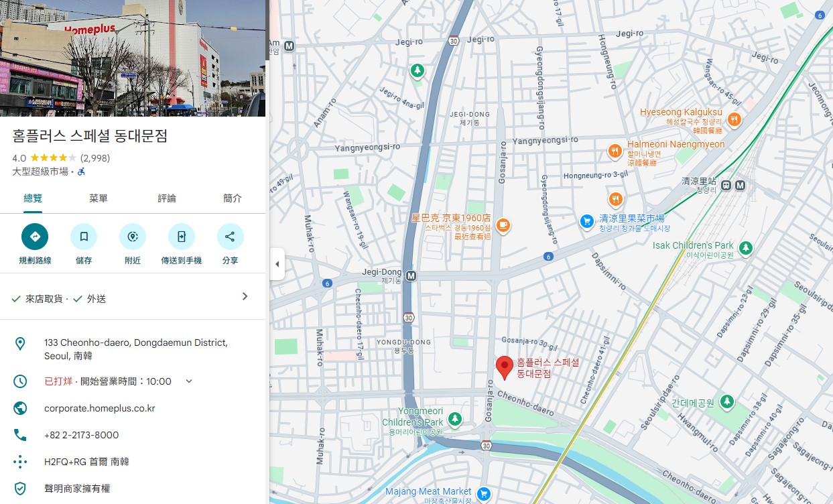Click the wheelchair accessibility icon
This screenshot has height=504, width=833.
click(x=81, y=172)
